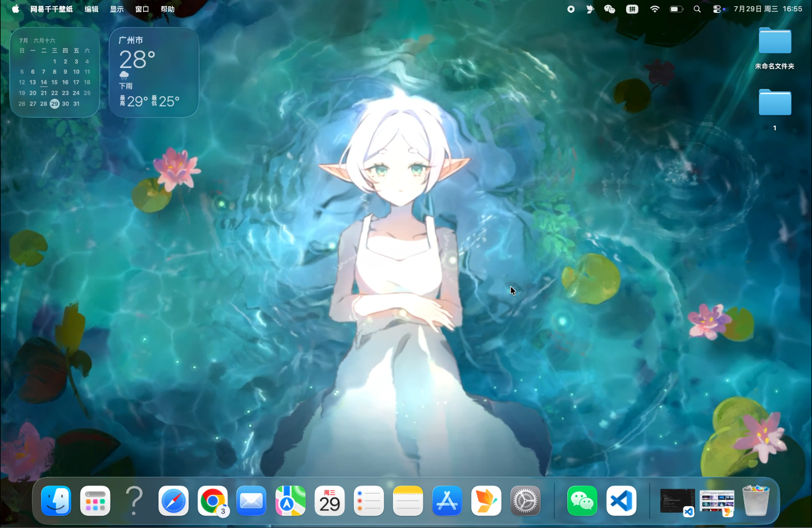Click the 7月29日 周三 16:55 clock
Image resolution: width=812 pixels, height=528 pixels.
click(x=768, y=9)
